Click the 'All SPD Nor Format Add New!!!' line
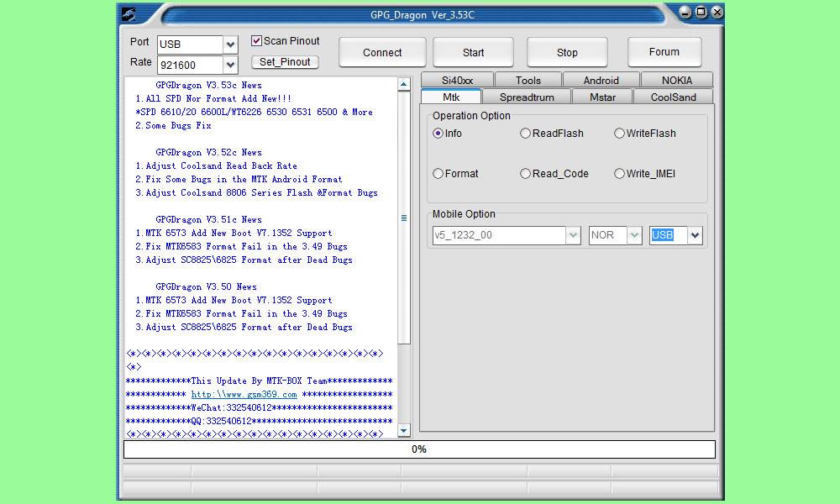840x504 pixels. 213,98
